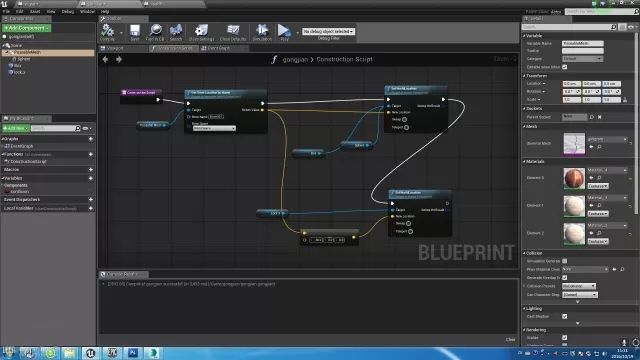
Task: Toggle the Editable when Inherited checkbox
Action: tap(564, 67)
